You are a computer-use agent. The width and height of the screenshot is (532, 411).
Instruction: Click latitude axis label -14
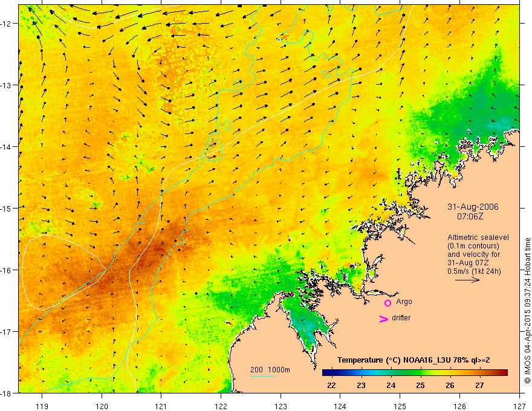click(x=7, y=147)
